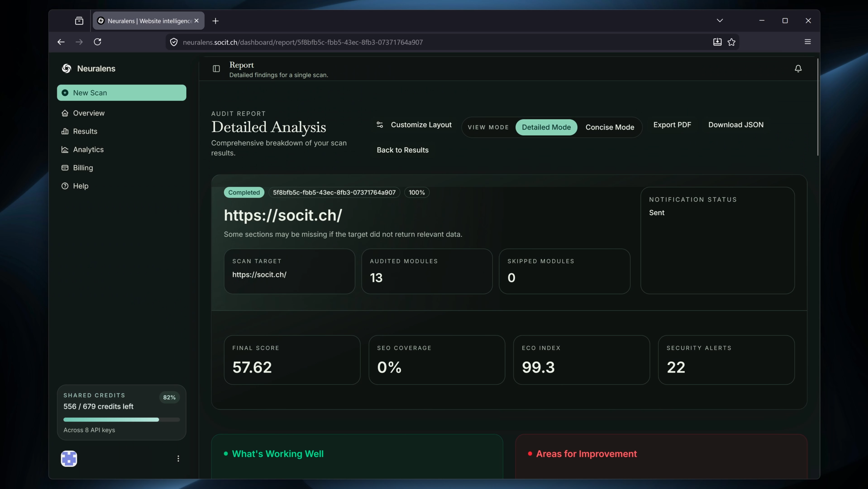Click the scan ID 5f8bfb5c badge
This screenshot has height=489, width=868.
point(334,193)
